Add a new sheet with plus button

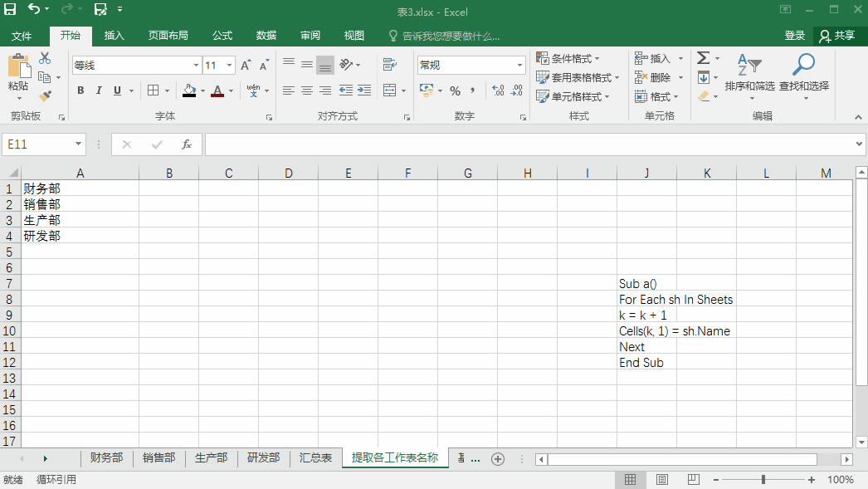pos(498,459)
